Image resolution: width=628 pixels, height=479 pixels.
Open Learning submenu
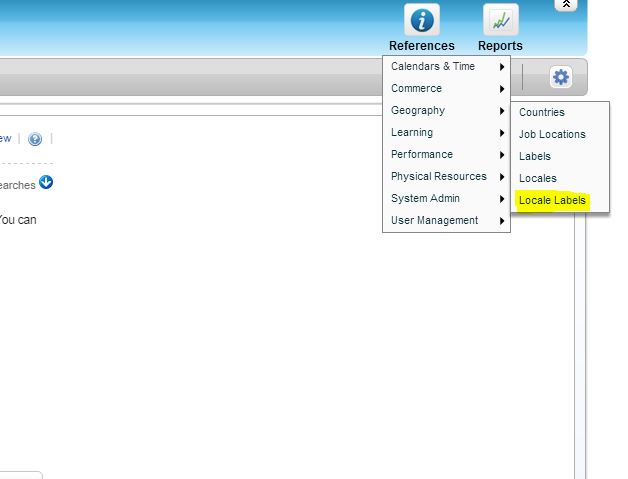click(x=447, y=133)
